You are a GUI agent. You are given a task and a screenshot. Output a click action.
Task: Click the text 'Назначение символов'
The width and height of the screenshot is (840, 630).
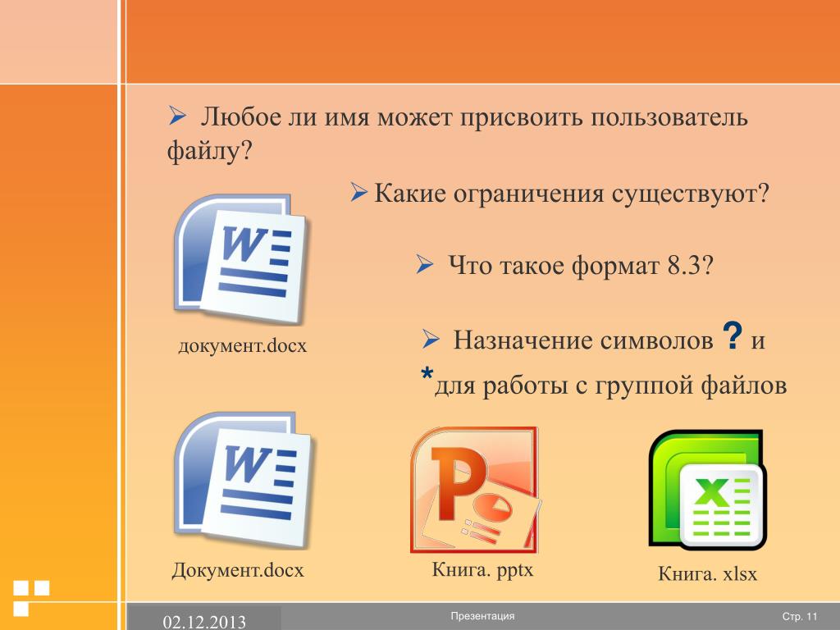[x=583, y=340]
